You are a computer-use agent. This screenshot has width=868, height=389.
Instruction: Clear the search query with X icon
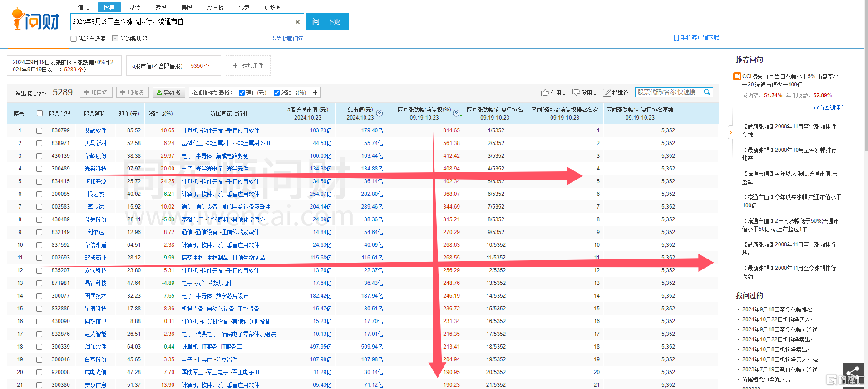click(x=297, y=22)
